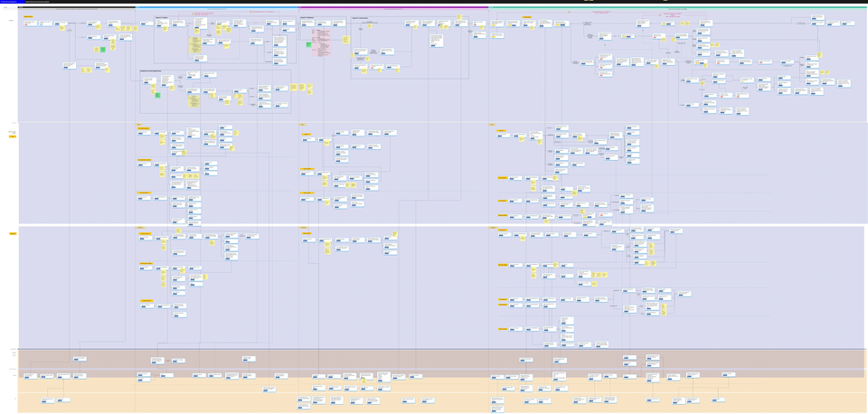Select the black phase header bar
868x414 pixels.
click(76, 8)
